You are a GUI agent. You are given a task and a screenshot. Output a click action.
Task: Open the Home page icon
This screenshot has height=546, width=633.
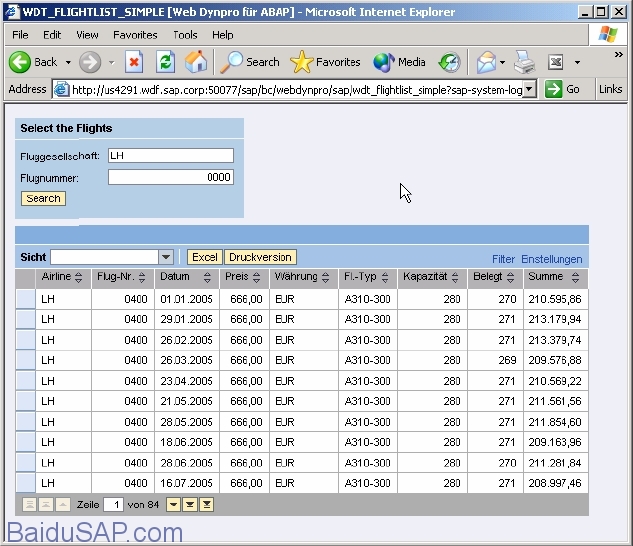pos(196,62)
